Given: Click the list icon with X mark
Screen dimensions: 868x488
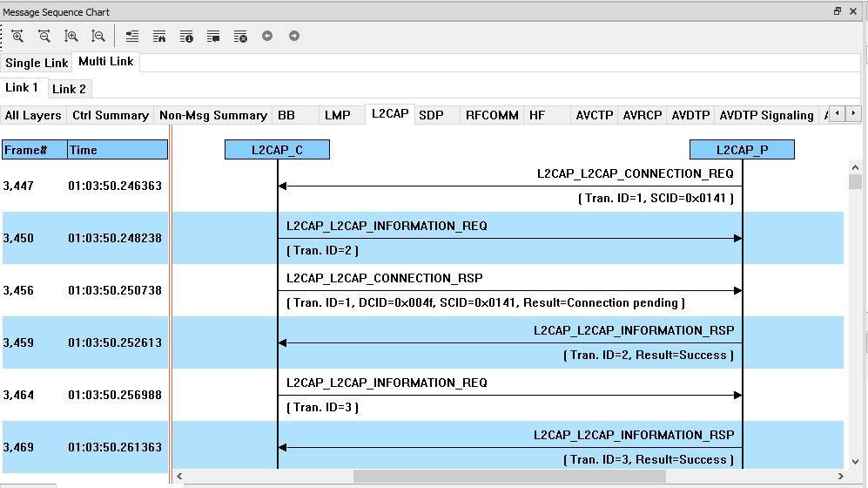Looking at the screenshot, I should coord(240,37).
